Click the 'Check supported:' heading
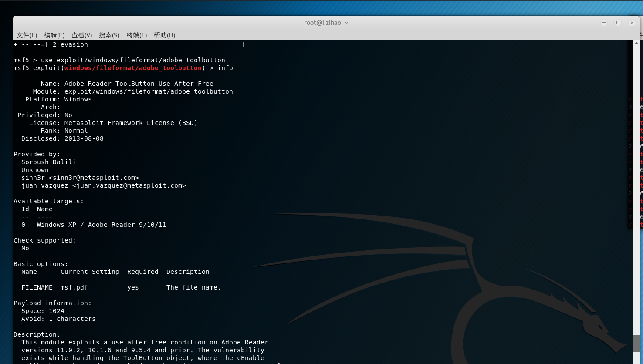This screenshot has height=364, width=643. (44, 240)
